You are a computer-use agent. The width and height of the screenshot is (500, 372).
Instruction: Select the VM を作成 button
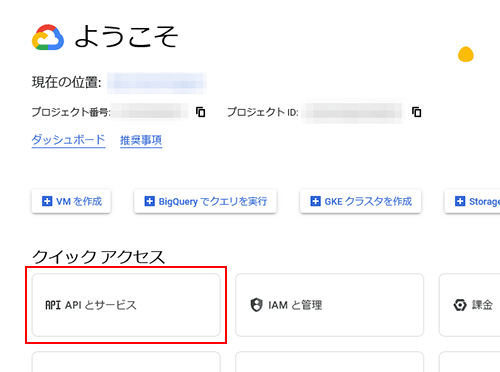(x=71, y=201)
